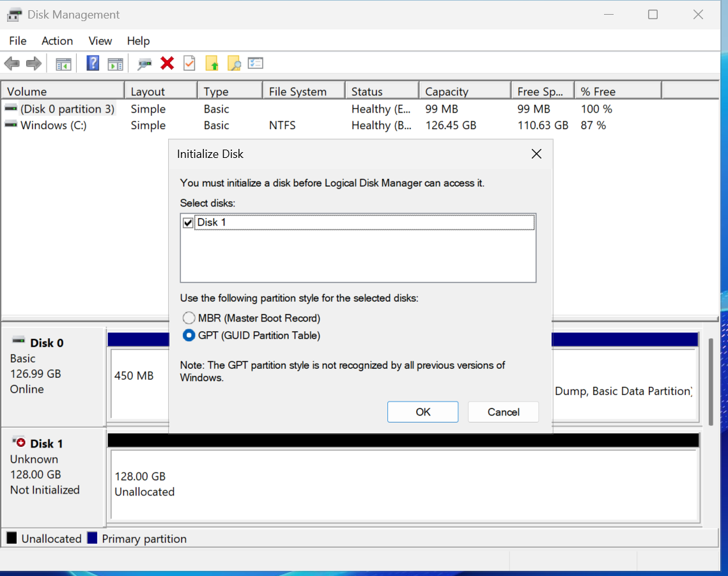Click the Disk Management title bar app icon
Viewport: 728px width, 576px height.
point(15,15)
